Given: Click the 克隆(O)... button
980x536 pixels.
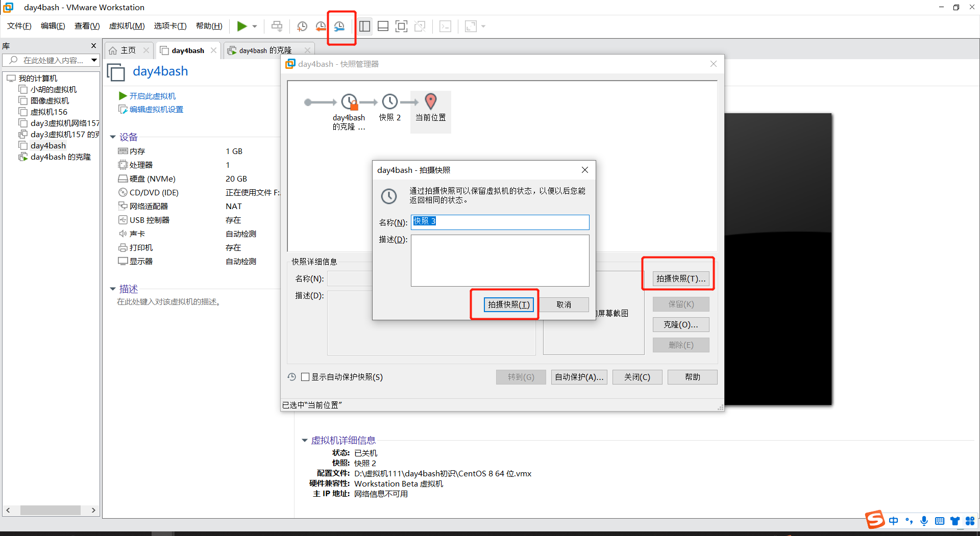Looking at the screenshot, I should pos(681,324).
